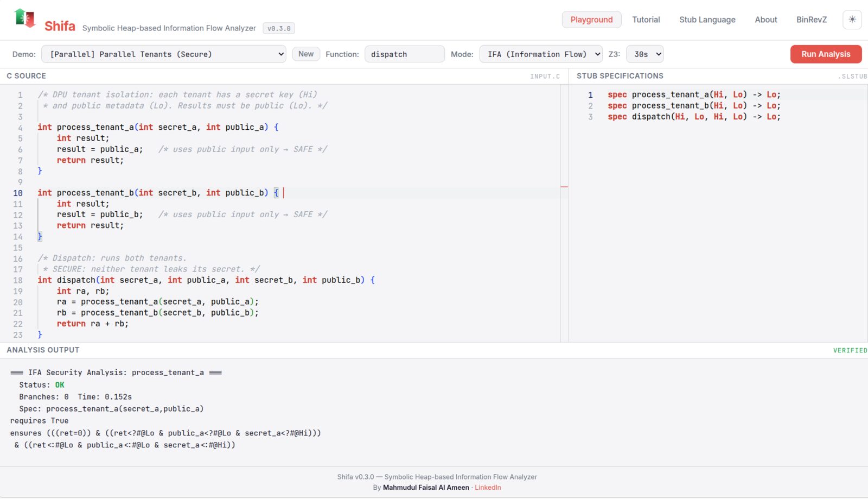
Task: Click the 'result = public_b;' code line
Action: (x=100, y=214)
